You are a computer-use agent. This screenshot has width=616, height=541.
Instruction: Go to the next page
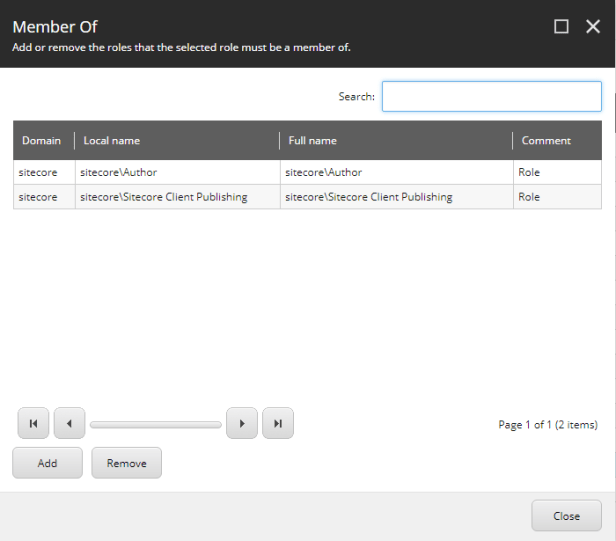pyautogui.click(x=242, y=424)
